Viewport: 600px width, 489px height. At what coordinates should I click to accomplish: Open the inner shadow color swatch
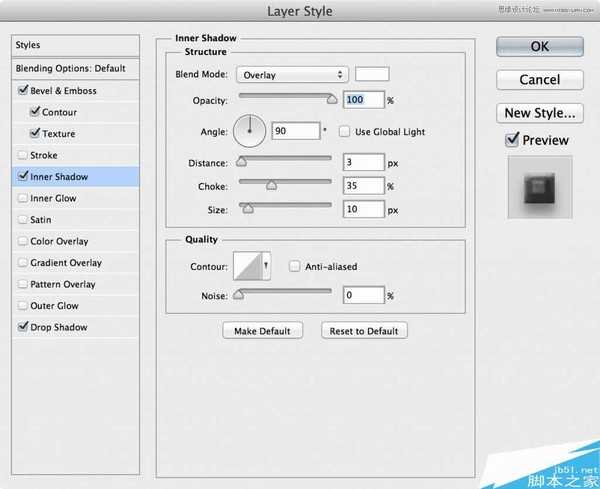(372, 74)
